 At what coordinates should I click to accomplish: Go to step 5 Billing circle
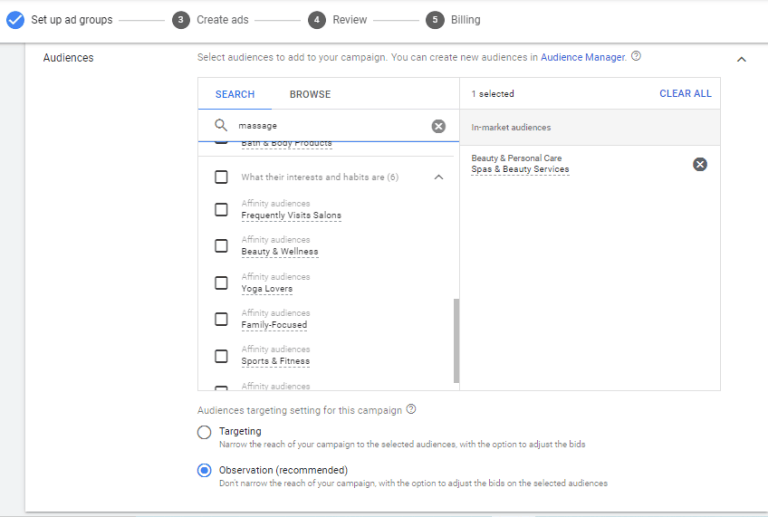435,20
